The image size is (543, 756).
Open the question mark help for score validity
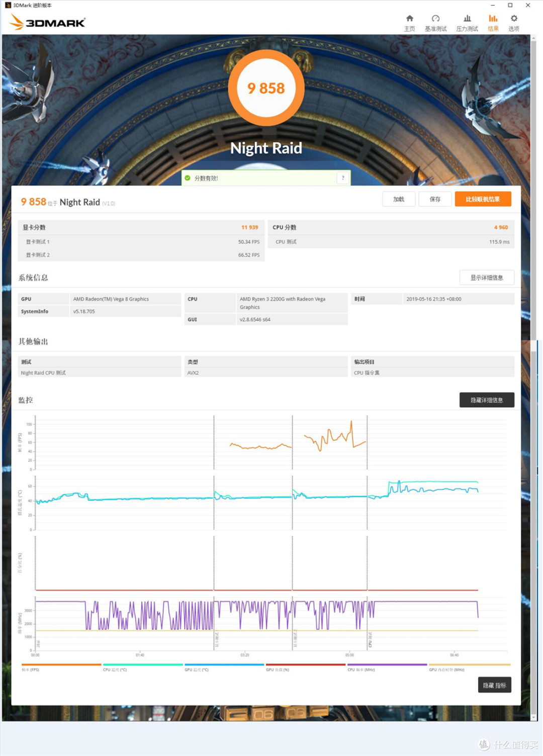[x=343, y=178]
